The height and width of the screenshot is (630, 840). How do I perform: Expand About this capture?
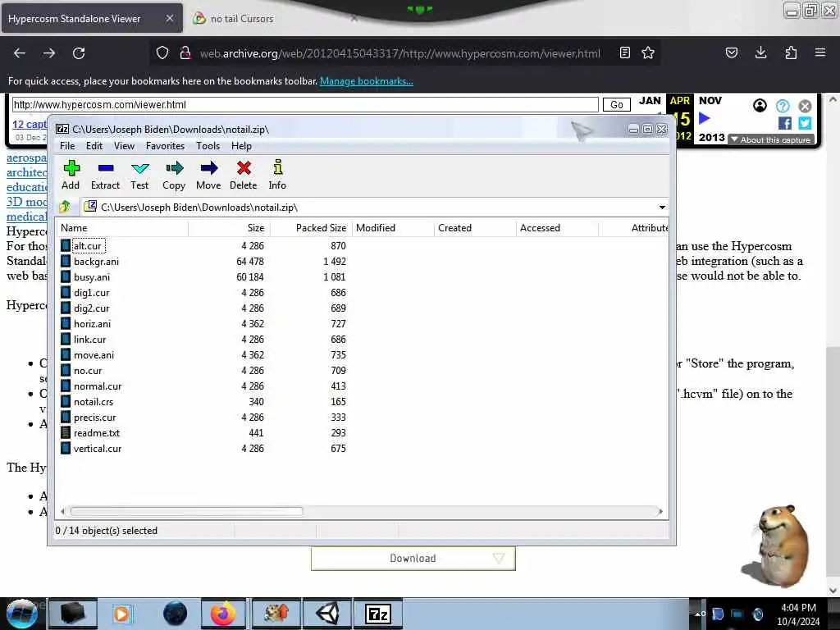pos(771,139)
